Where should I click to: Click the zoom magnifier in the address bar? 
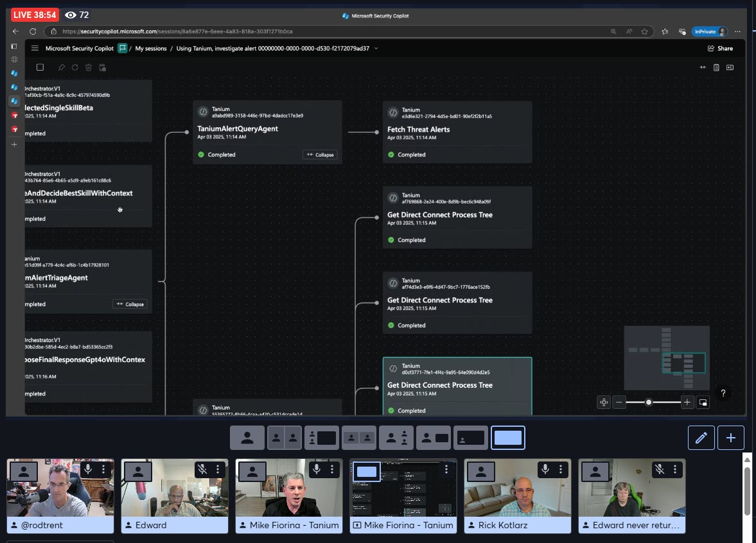click(x=613, y=31)
